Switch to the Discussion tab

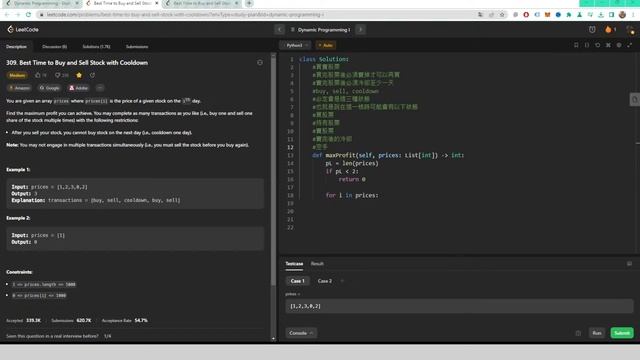(54, 47)
